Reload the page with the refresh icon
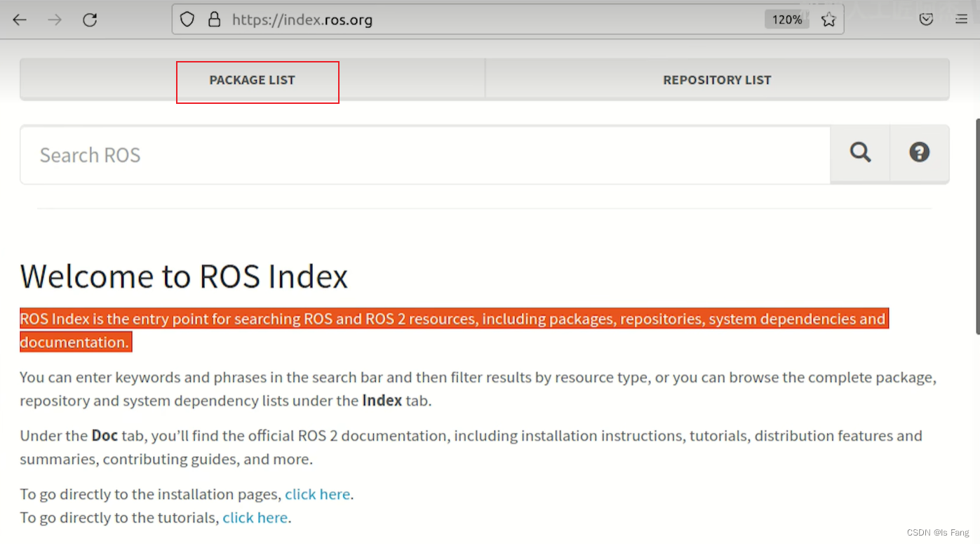This screenshot has width=980, height=544. tap(90, 20)
